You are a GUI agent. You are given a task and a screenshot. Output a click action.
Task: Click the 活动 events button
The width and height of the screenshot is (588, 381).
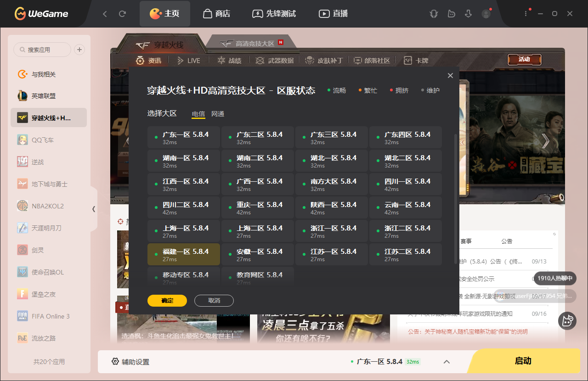coord(524,59)
